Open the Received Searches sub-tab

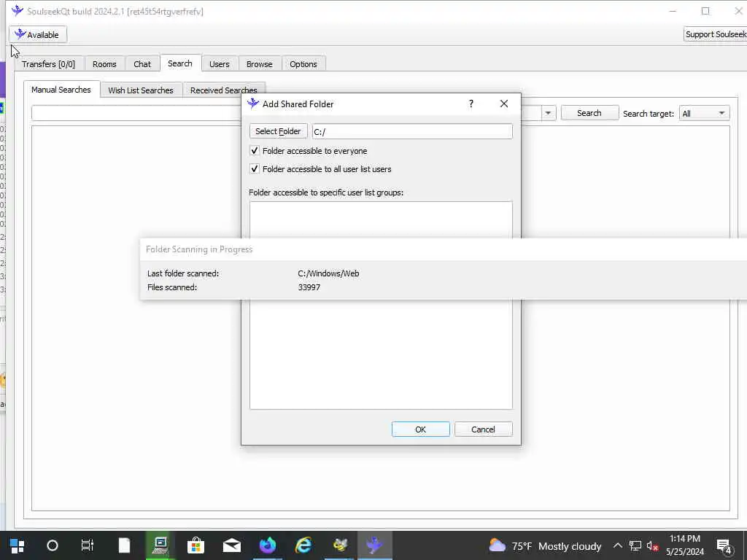[223, 88]
